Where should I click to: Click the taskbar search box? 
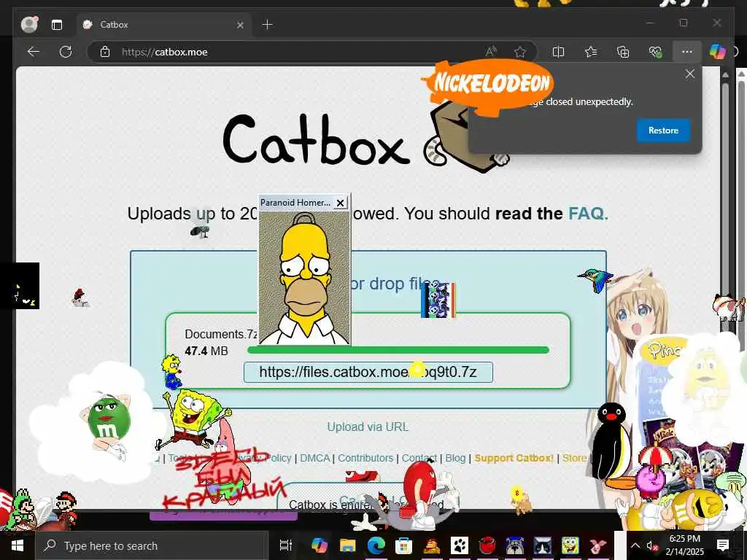point(152,545)
